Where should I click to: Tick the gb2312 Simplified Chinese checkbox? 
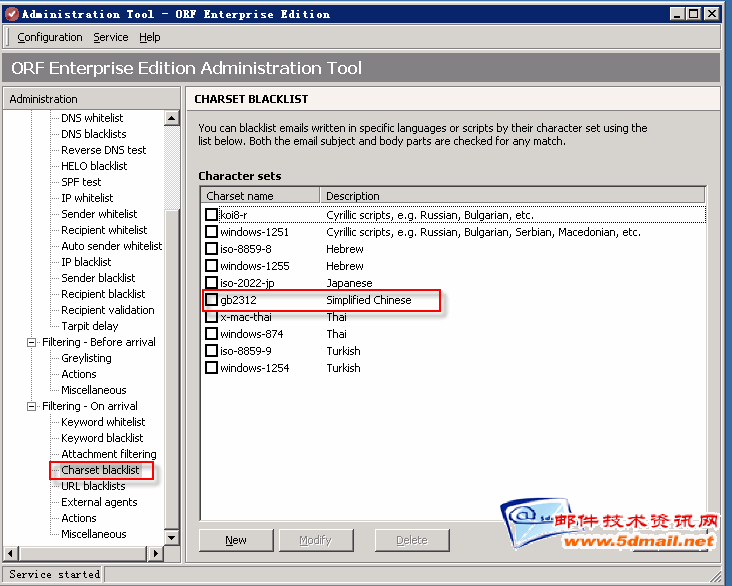pyautogui.click(x=211, y=300)
